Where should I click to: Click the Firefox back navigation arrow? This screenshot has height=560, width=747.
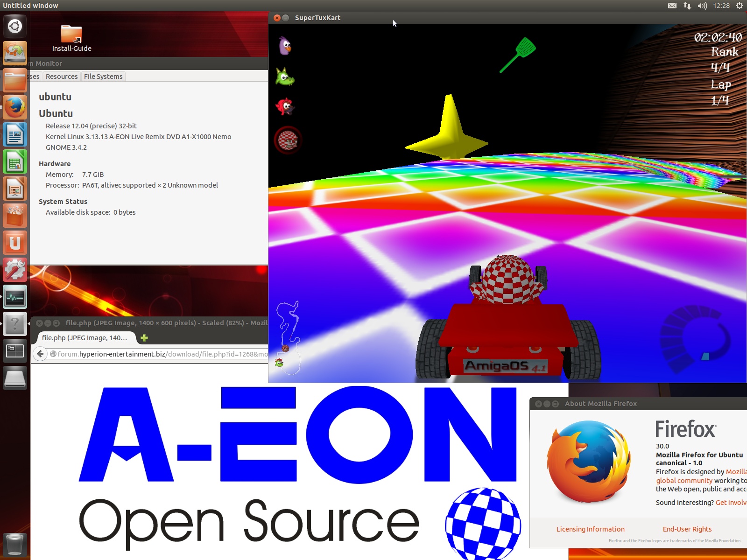(41, 354)
